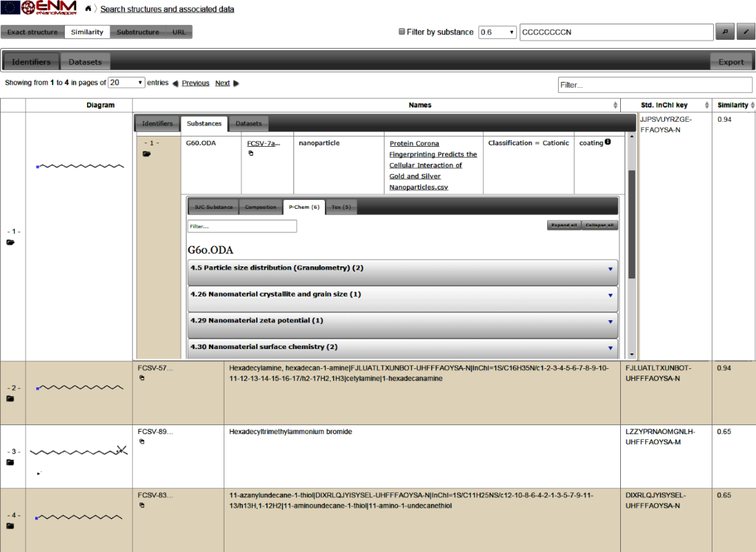The width and height of the screenshot is (756, 552).
Task: Click the home icon in breadcrumb
Action: click(x=89, y=9)
